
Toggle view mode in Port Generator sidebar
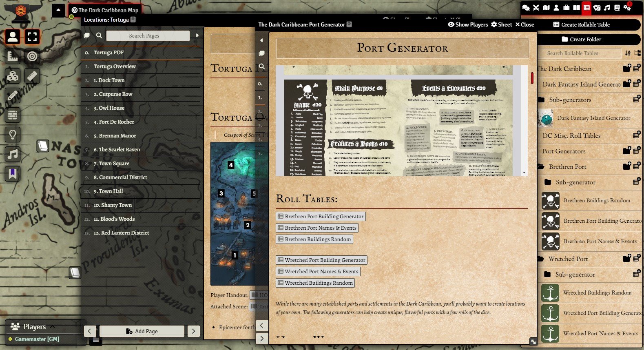tap(262, 53)
